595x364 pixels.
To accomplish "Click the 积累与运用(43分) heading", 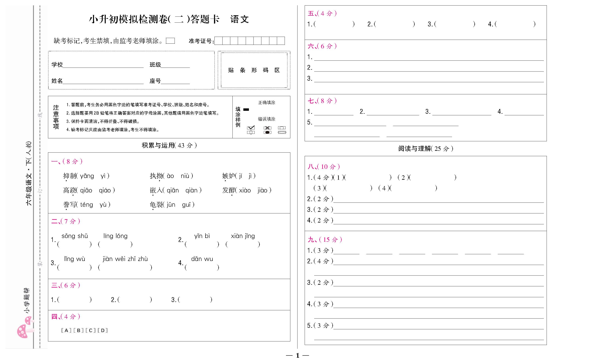I will [x=169, y=145].
